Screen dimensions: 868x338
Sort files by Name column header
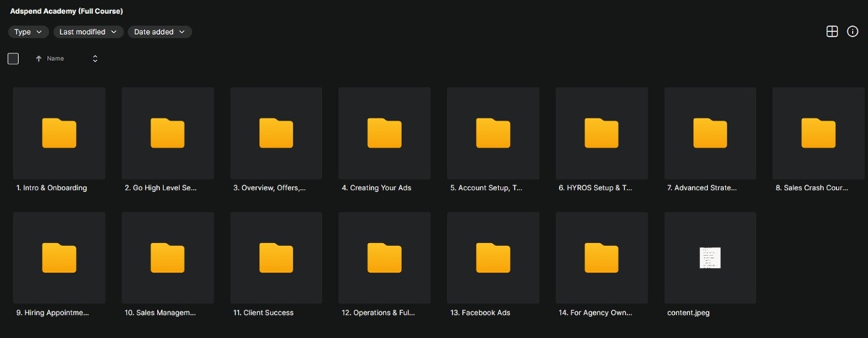tap(56, 59)
